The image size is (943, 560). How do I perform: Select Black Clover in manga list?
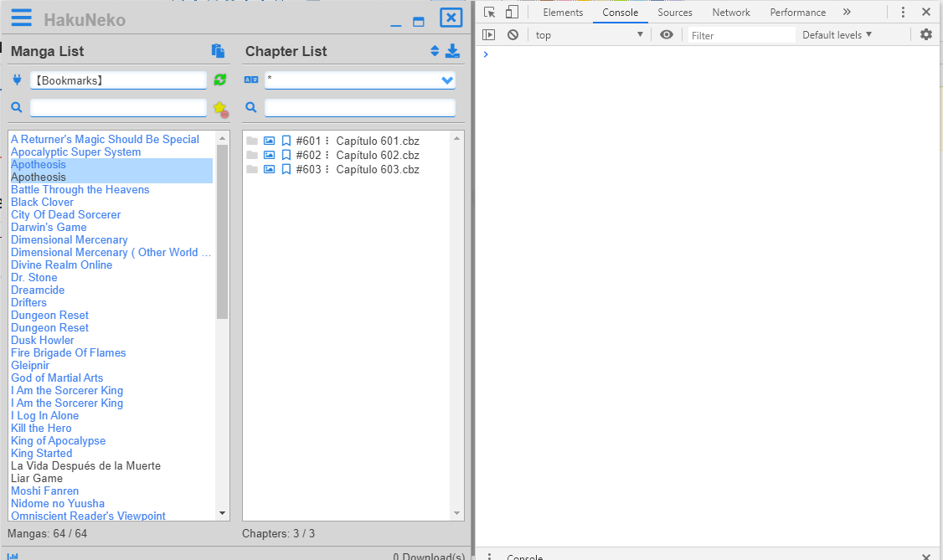tap(42, 202)
